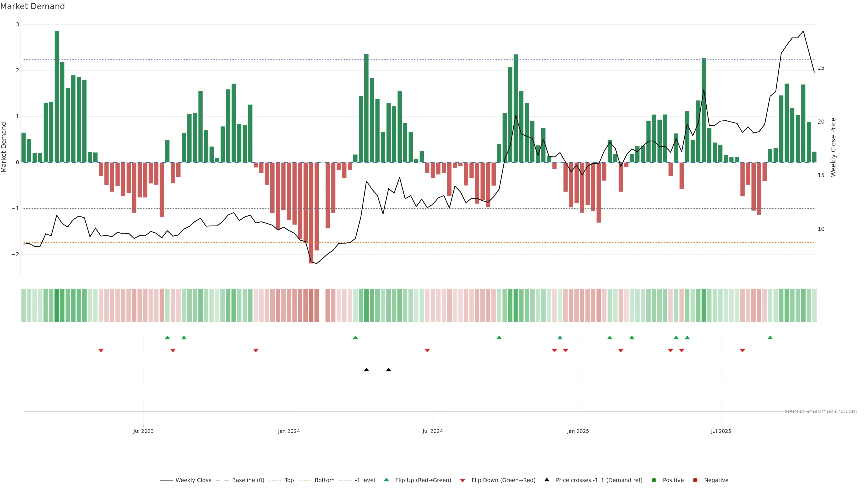Click the first red flip-down triangle marker
Image resolution: width=868 pixels, height=488 pixels.
101,351
